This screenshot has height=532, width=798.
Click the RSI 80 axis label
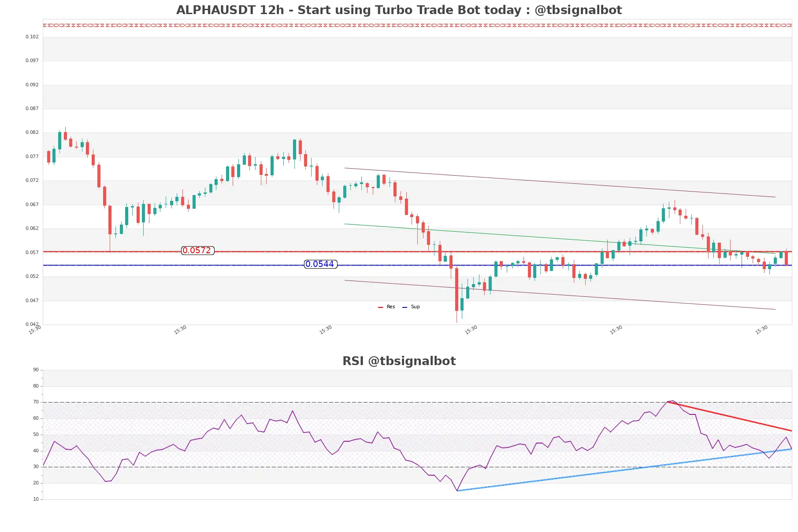point(36,386)
